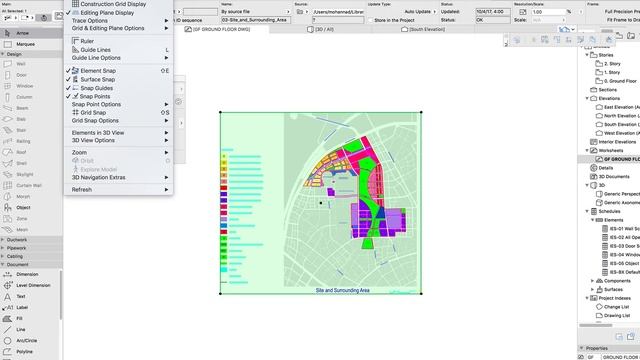This screenshot has width=640, height=360.
Task: Open Snap Point Options submenu
Action: (x=118, y=104)
